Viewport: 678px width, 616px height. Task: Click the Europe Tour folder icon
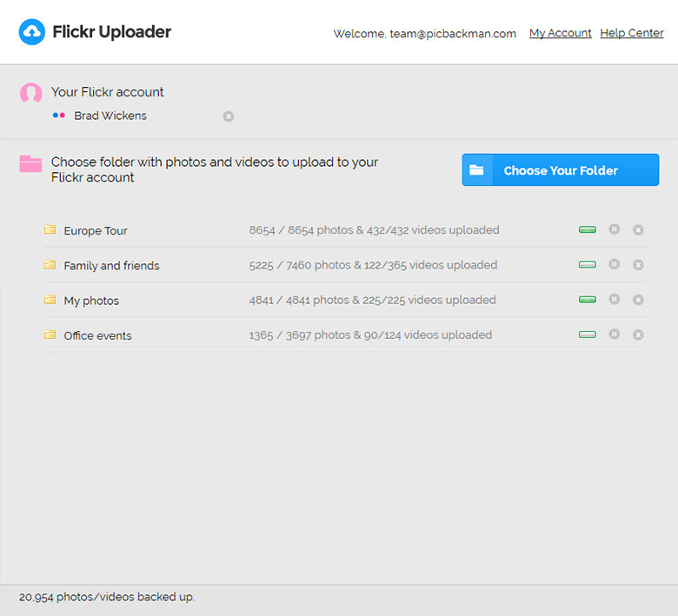point(50,229)
